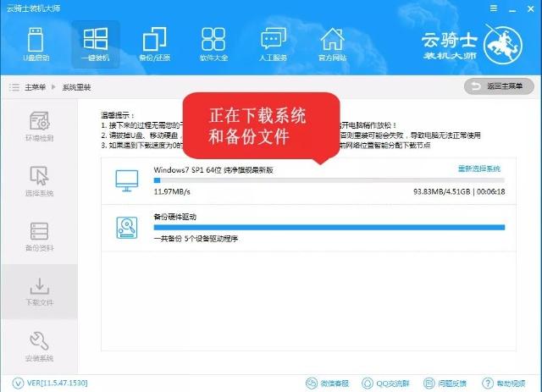The image size is (542, 392).
Task: Click the version check icon in status bar
Action: (18, 383)
